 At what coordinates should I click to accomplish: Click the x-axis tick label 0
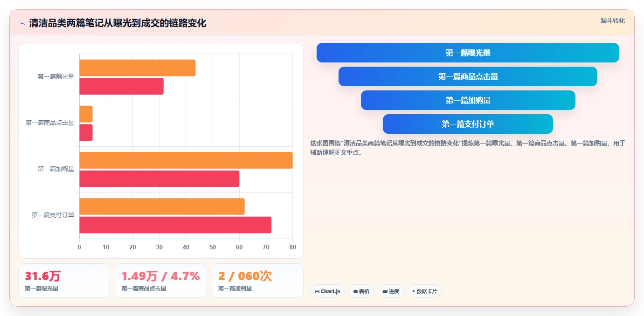(79, 247)
